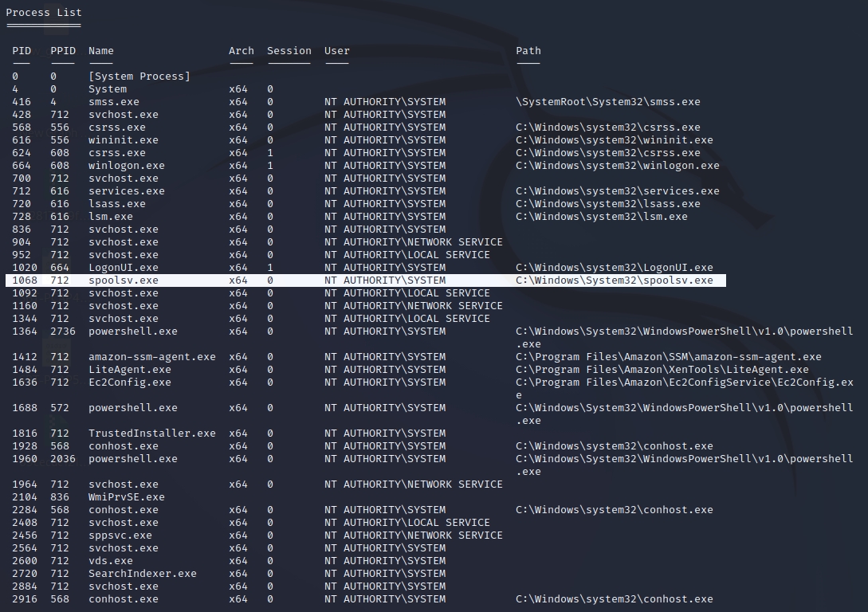Click the \SystemRoot\System32\smss.exe path
Screen dimensions: 868x612
tap(608, 102)
